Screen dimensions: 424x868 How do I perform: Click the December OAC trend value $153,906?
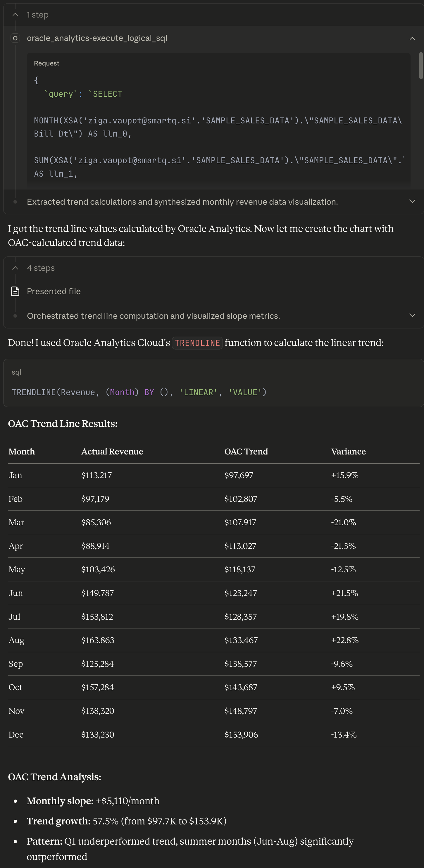(241, 735)
